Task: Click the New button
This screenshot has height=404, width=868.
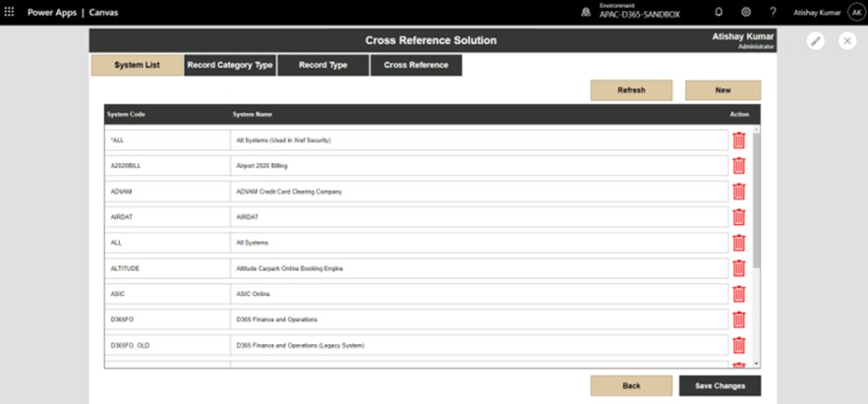Action: 723,90
